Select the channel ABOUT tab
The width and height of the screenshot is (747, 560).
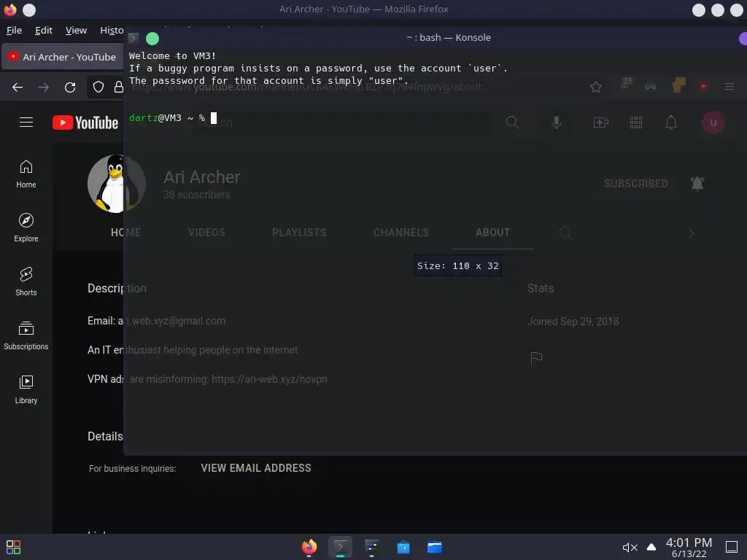point(492,233)
